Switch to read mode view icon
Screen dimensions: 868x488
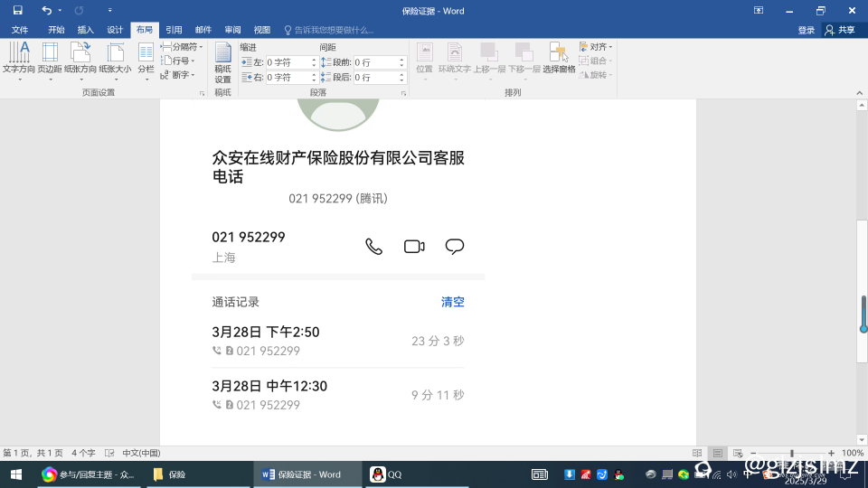click(697, 453)
